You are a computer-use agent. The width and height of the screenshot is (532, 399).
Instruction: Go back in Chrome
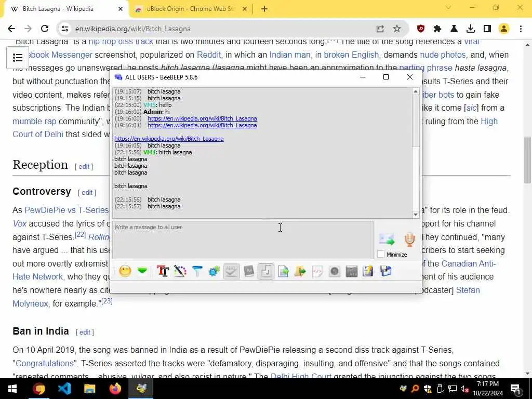coord(11,29)
